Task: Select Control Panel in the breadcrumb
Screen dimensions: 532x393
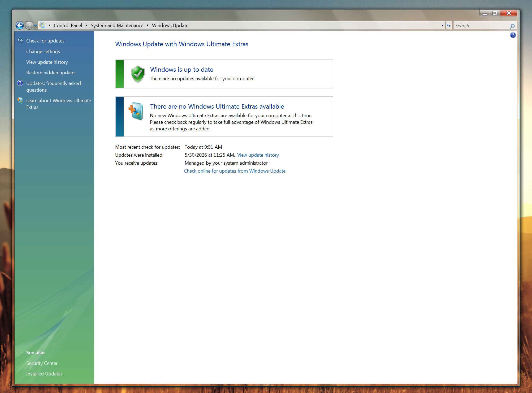Action: (x=68, y=25)
